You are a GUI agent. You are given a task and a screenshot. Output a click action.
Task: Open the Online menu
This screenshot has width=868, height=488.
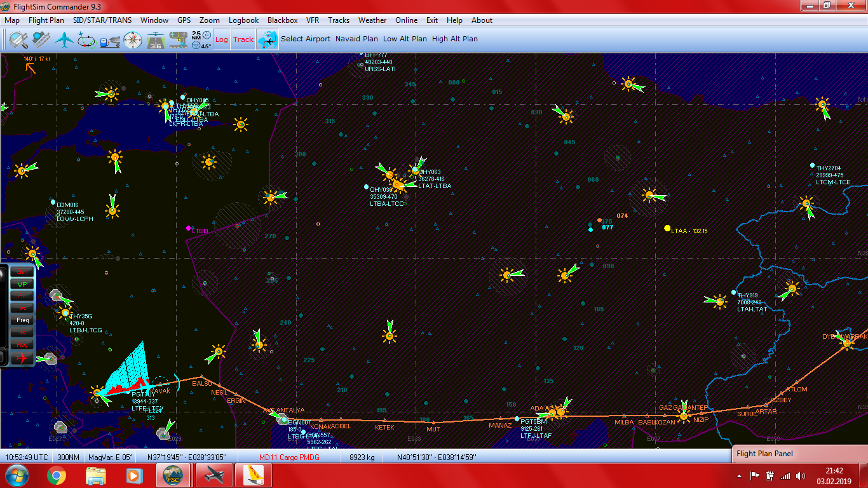pos(407,20)
